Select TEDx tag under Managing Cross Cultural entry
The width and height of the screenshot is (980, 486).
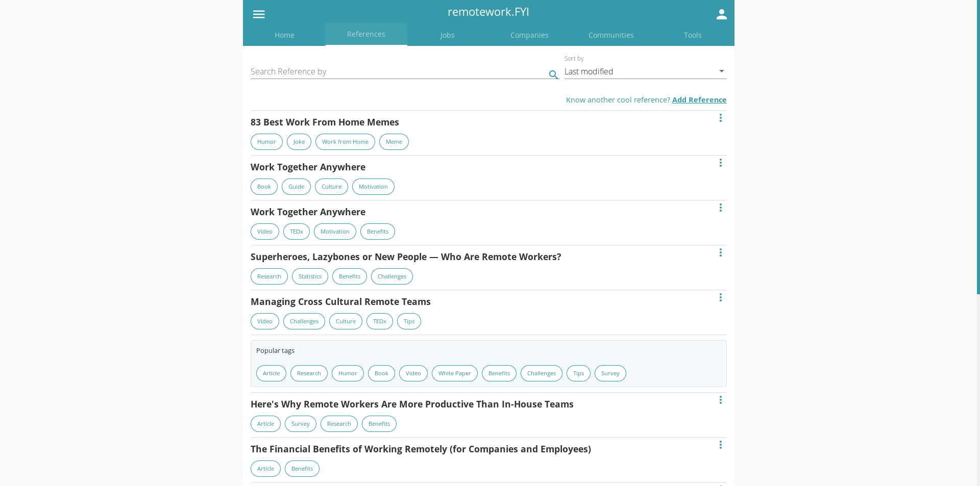pos(380,321)
